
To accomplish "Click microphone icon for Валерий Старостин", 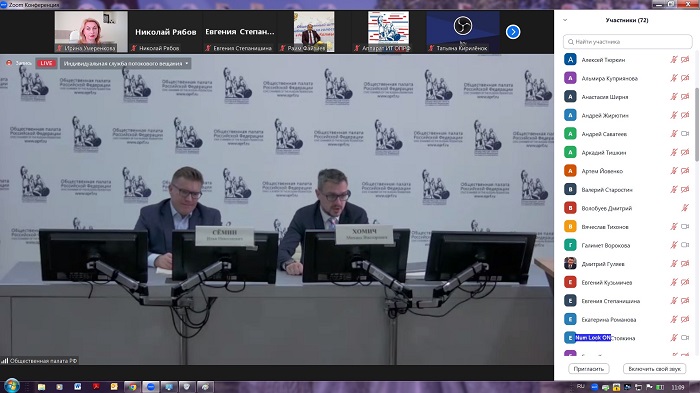I will pos(674,189).
